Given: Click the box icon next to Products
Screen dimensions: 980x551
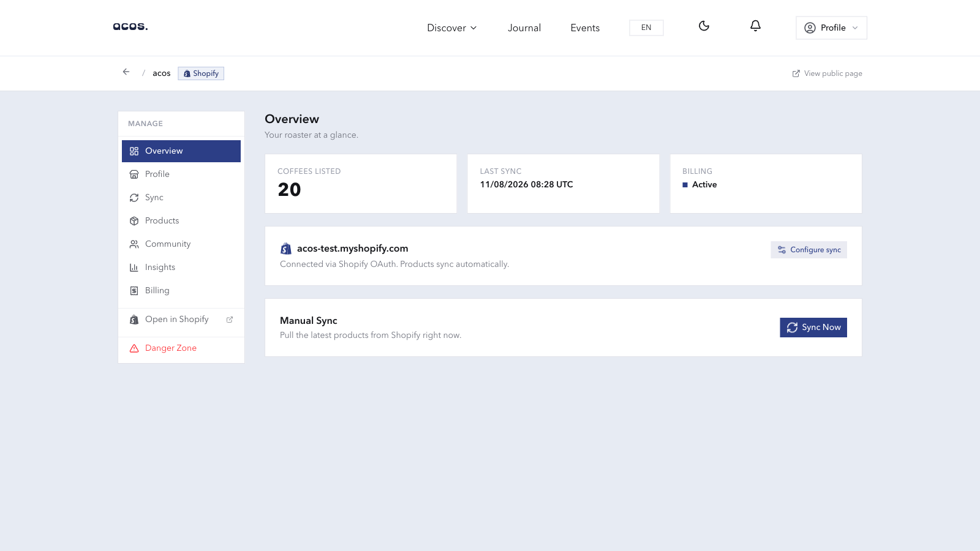Looking at the screenshot, I should (134, 221).
